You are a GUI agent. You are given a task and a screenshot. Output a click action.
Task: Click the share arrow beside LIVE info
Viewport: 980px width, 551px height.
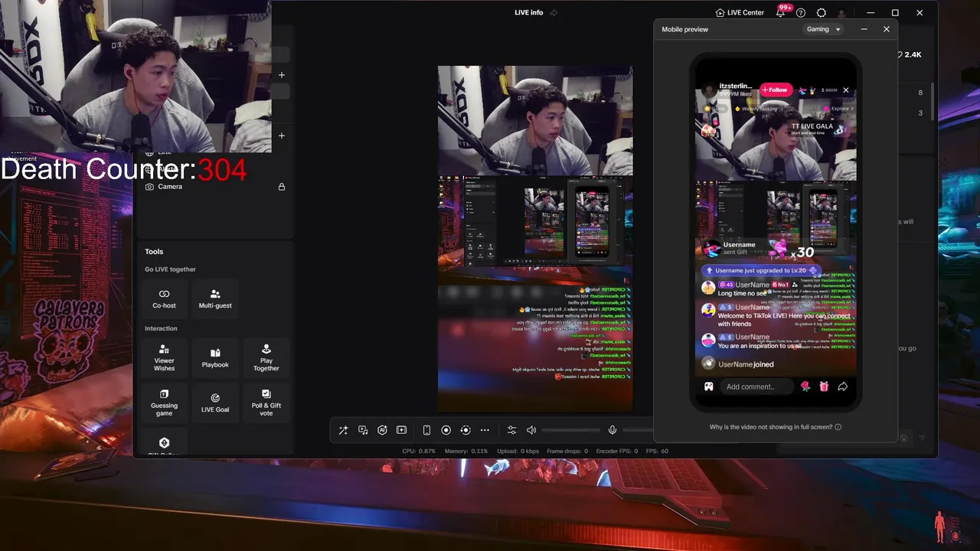[554, 13]
